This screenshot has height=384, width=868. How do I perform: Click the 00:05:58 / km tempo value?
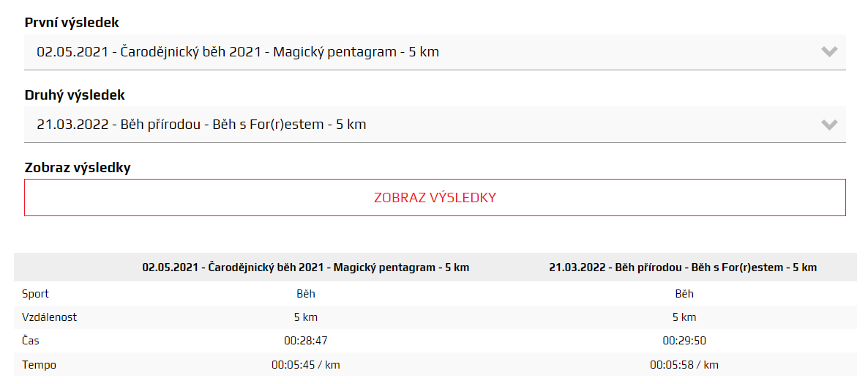(684, 364)
